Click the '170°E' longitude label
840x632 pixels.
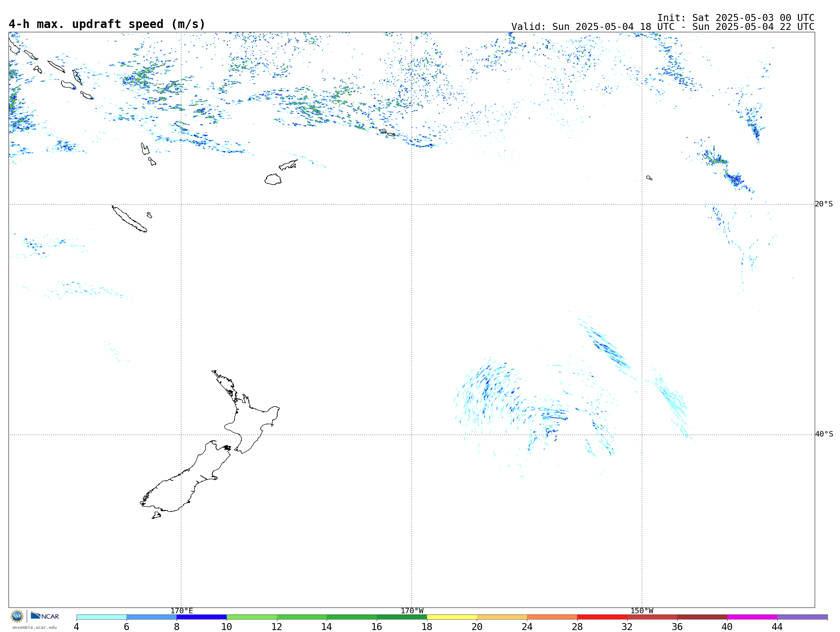tap(182, 611)
